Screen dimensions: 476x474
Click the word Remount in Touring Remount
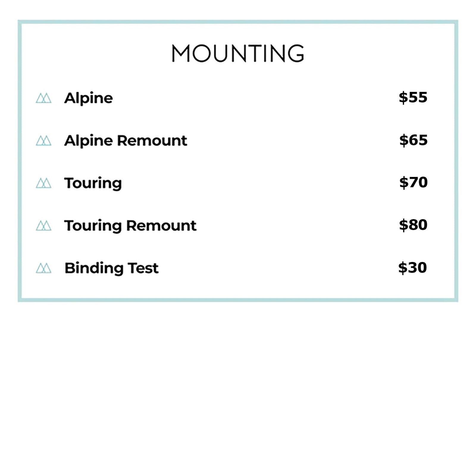(x=161, y=226)
